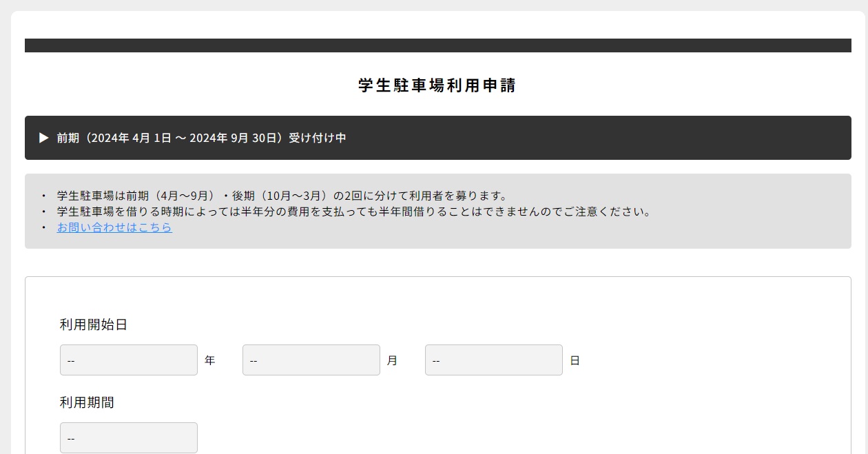The width and height of the screenshot is (868, 454).
Task: Click the 学生駐車場利用申請 page title
Action: (x=437, y=85)
